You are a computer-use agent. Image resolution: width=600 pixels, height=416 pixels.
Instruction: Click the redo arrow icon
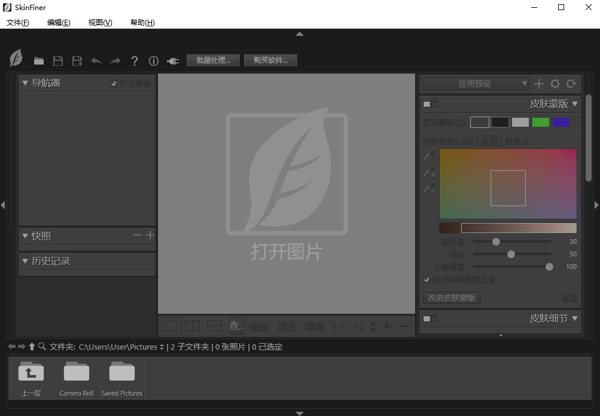click(115, 61)
